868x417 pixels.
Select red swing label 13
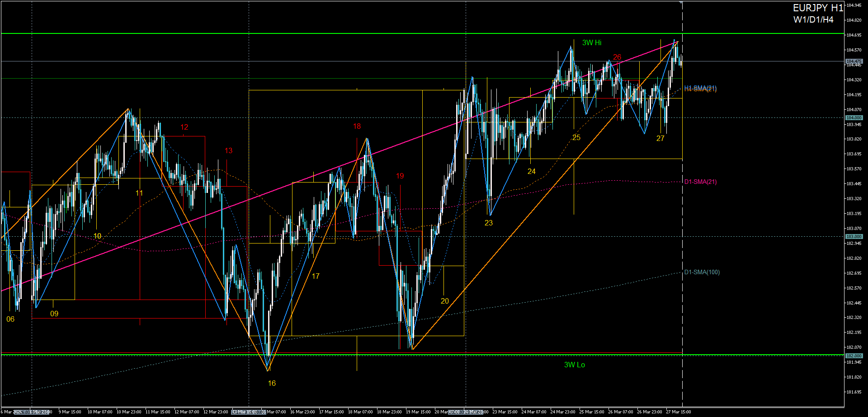(228, 150)
